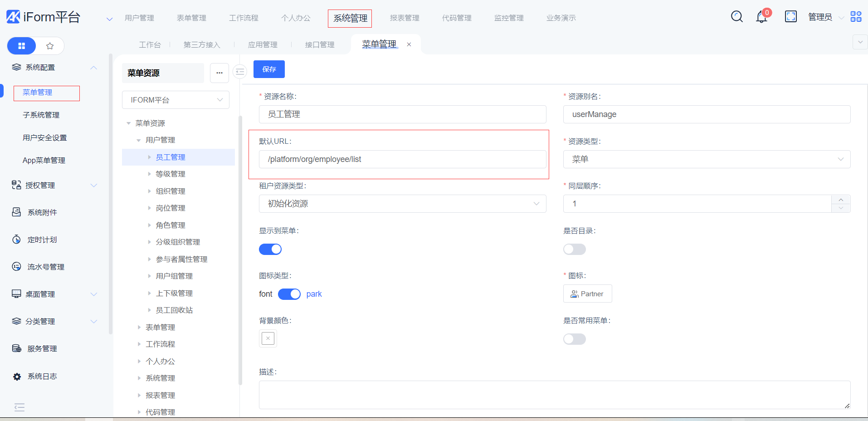
Task: Click the 保存 button
Action: (269, 69)
